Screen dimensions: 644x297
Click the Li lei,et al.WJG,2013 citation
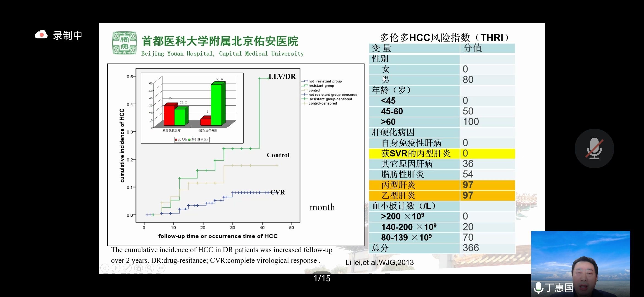(380, 262)
